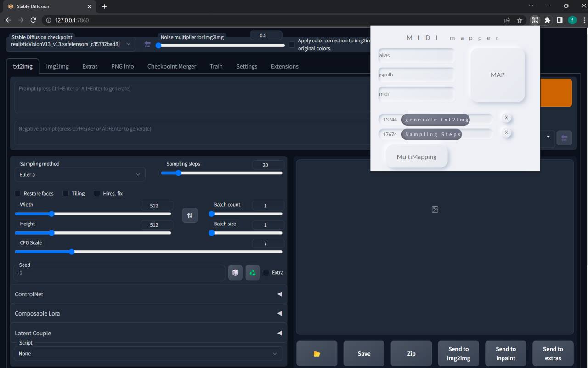Click the dice icon to randomize seed
588x368 pixels.
pos(235,272)
